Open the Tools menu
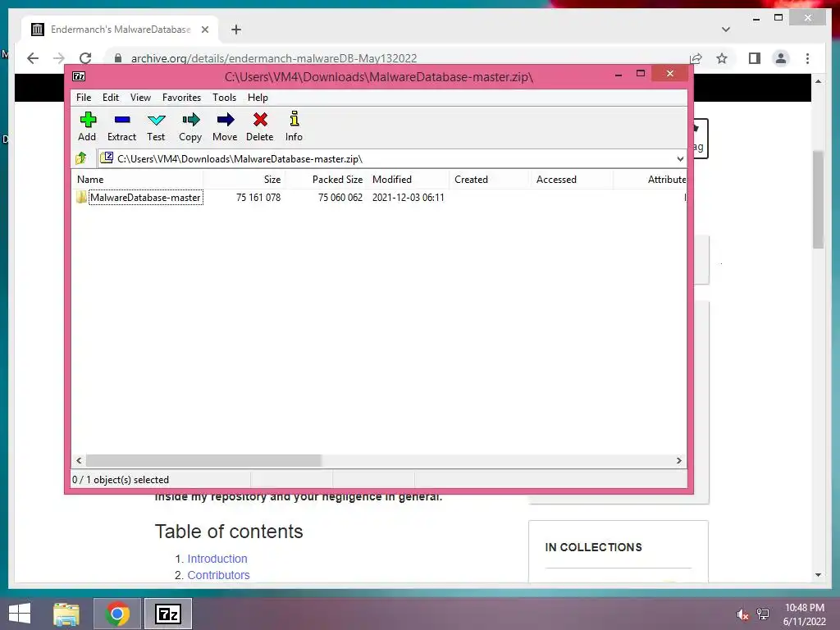This screenshot has width=840, height=630. click(x=224, y=98)
